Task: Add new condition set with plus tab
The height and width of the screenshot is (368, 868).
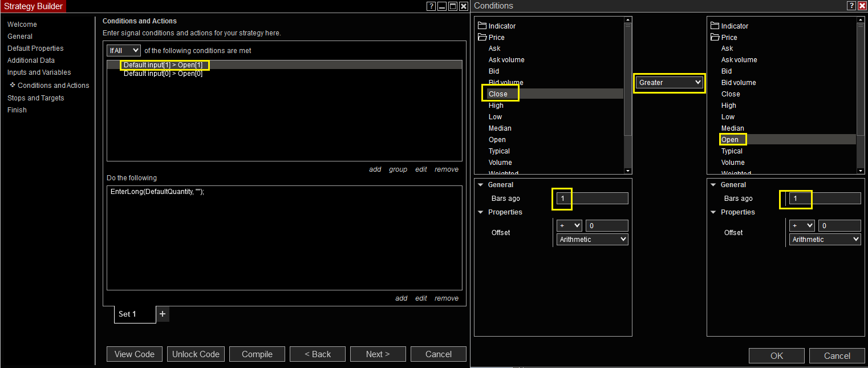Action: pyautogui.click(x=163, y=314)
